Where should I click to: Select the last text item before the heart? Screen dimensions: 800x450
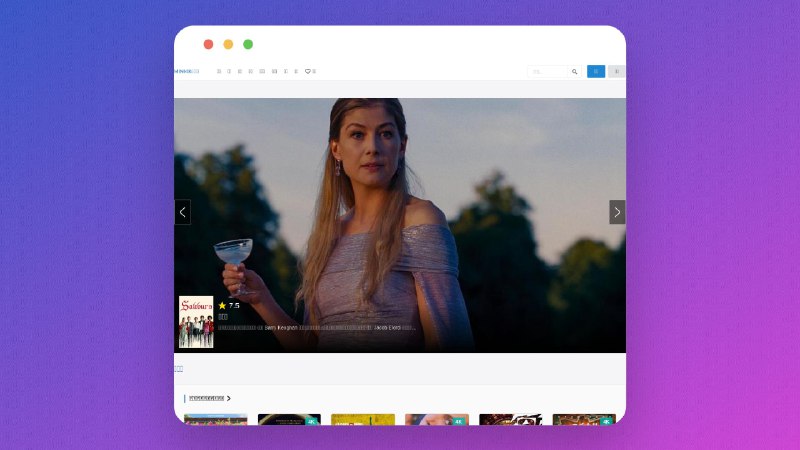coord(296,72)
